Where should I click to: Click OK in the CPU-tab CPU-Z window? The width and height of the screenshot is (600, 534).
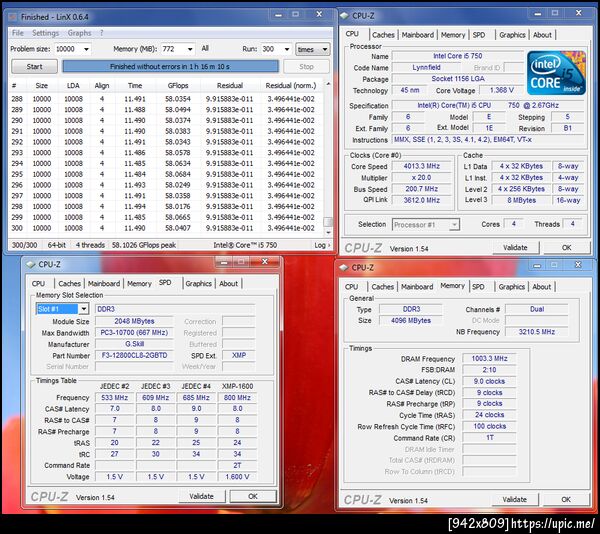coord(566,247)
